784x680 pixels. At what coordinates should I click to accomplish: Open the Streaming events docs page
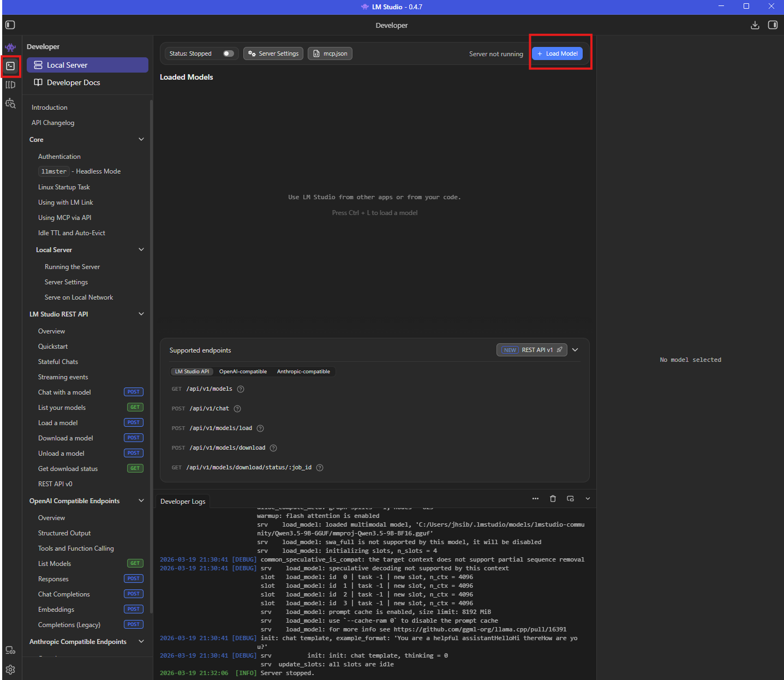coord(63,377)
